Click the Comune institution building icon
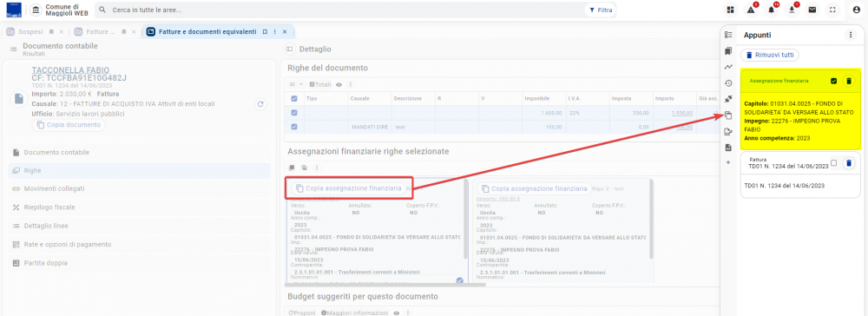The width and height of the screenshot is (868, 316). tap(36, 10)
